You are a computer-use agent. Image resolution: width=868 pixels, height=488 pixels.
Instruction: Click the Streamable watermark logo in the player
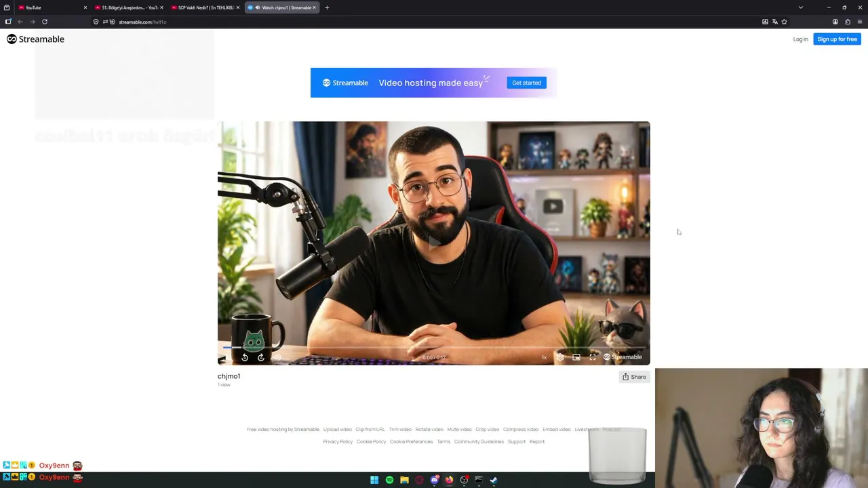[623, 357]
